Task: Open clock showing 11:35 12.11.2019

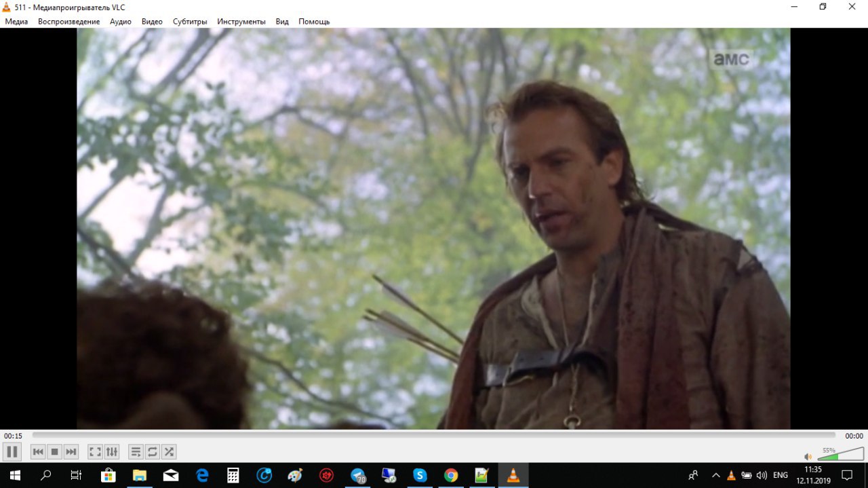Action: (813, 475)
